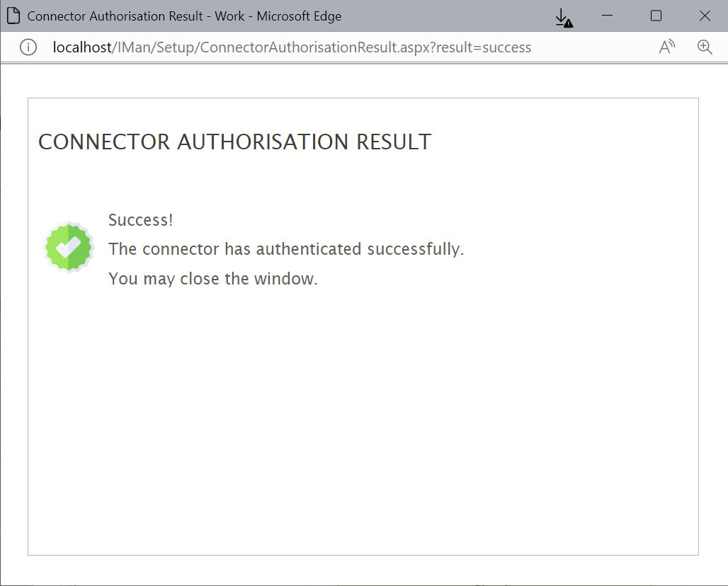Click the 'localhost' host in the URL
This screenshot has height=586, width=728.
[82, 47]
